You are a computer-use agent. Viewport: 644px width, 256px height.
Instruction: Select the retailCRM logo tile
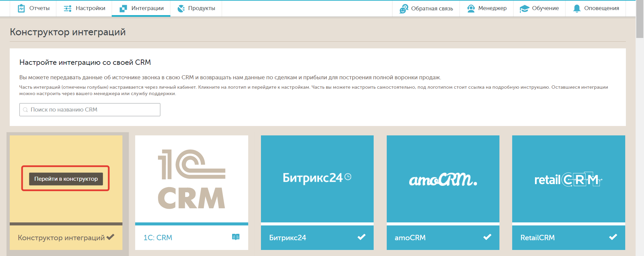pyautogui.click(x=568, y=179)
